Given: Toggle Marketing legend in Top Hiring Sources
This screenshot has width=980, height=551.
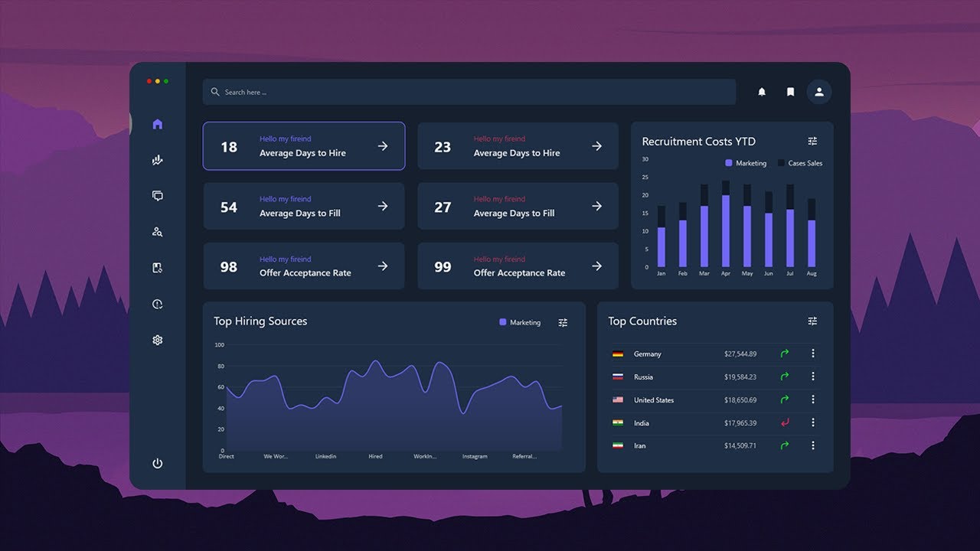Looking at the screenshot, I should [x=520, y=322].
